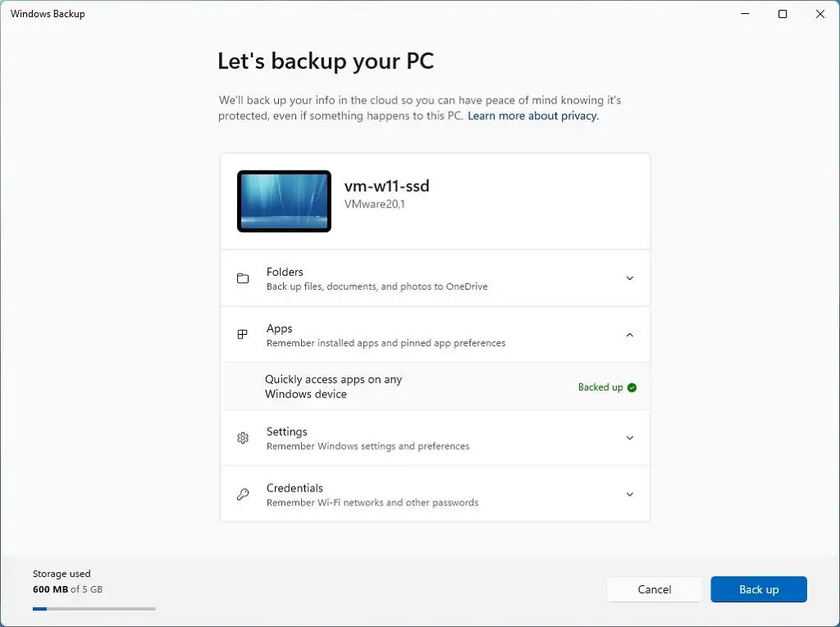Click the Back up button
Image resolution: width=840 pixels, height=627 pixels.
[x=758, y=588]
